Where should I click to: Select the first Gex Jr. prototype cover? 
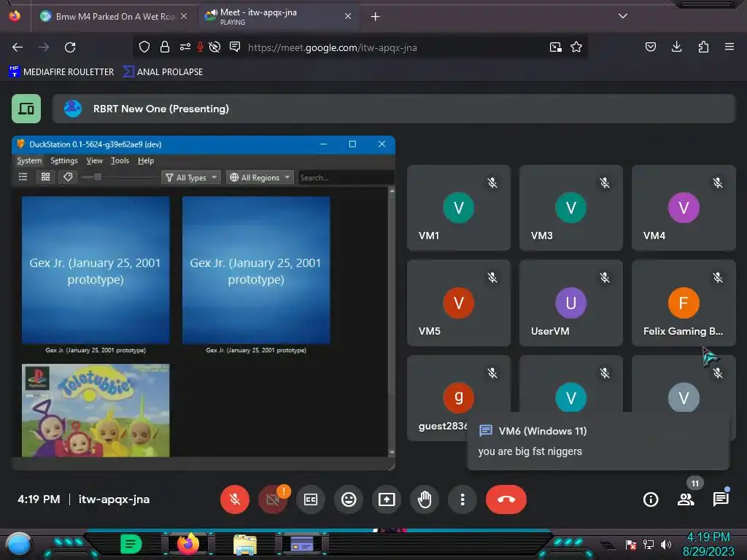(96, 270)
